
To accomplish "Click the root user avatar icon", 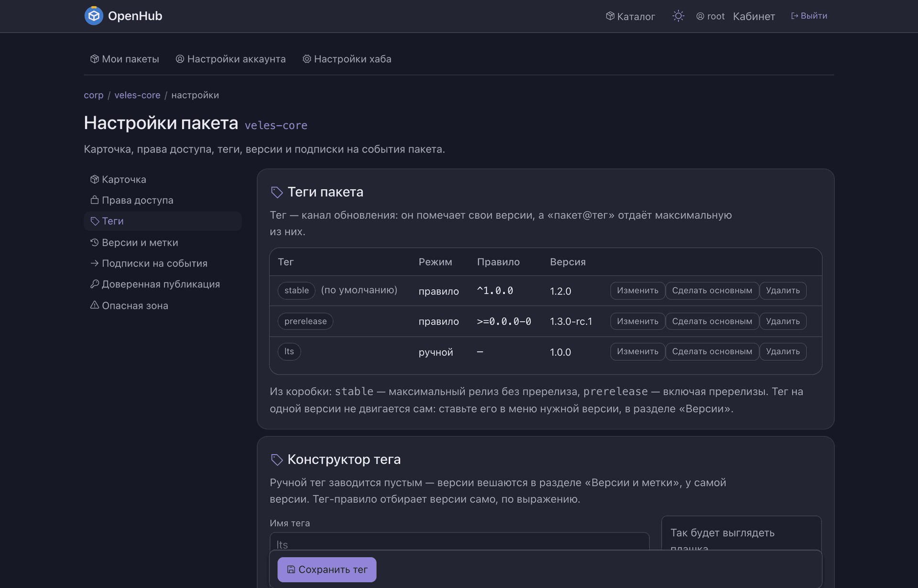I will coord(700,16).
